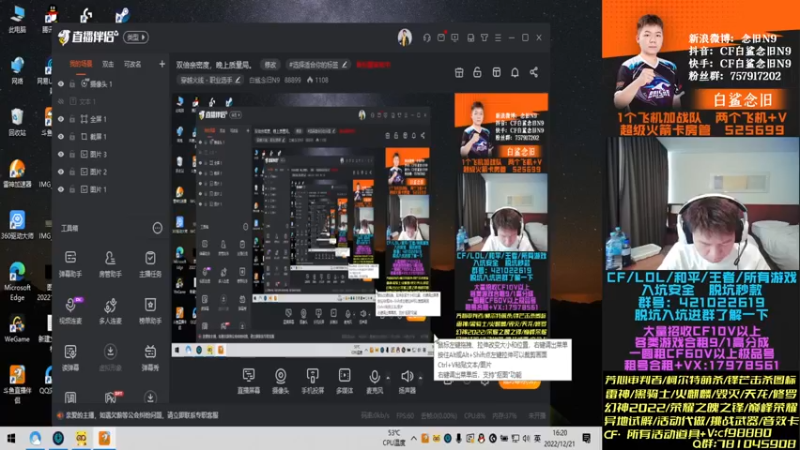Open the 榜单助手 tool
Viewport: 800px width, 450px height.
click(x=150, y=311)
